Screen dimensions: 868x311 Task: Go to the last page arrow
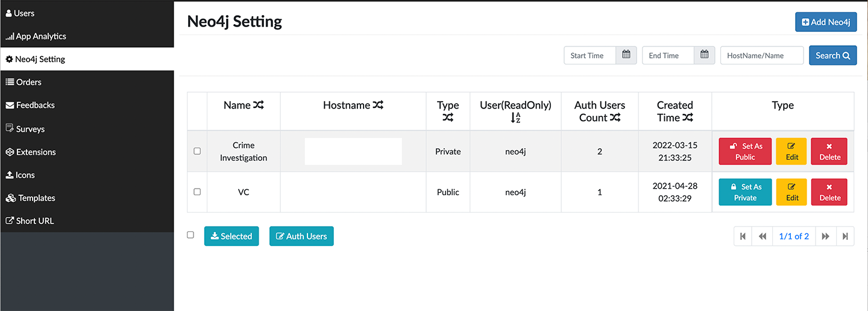click(x=845, y=236)
